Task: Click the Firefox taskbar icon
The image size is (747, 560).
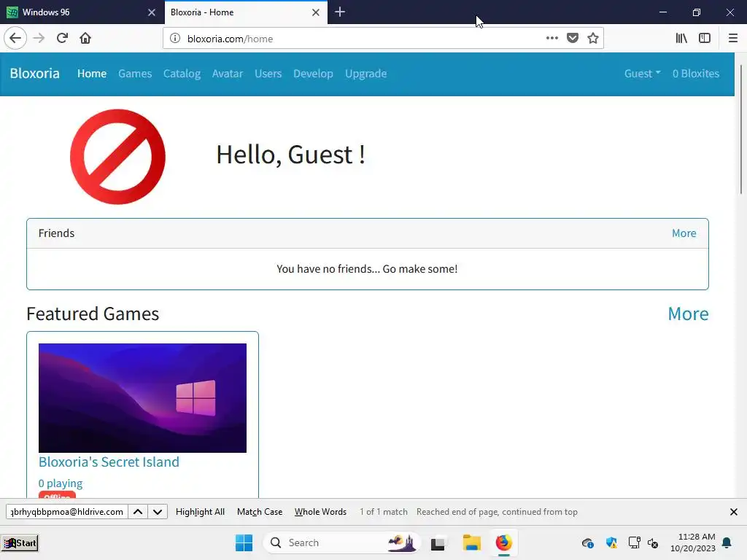Action: click(503, 542)
